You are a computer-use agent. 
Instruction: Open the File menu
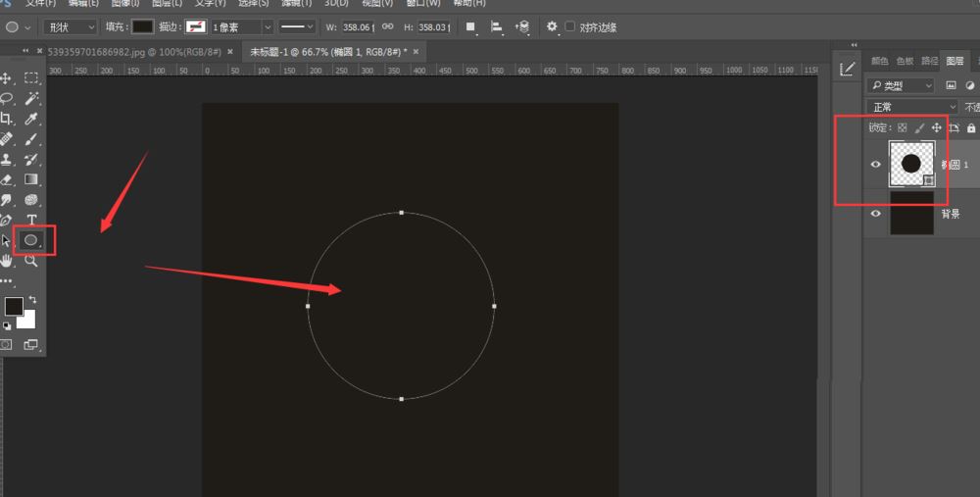coord(40,3)
